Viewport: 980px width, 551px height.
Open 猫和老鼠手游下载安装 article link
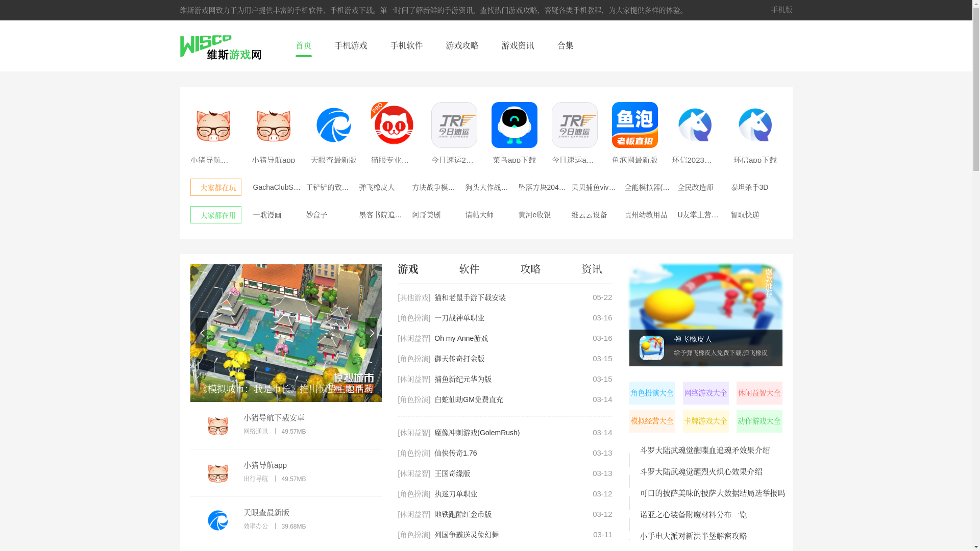470,297
